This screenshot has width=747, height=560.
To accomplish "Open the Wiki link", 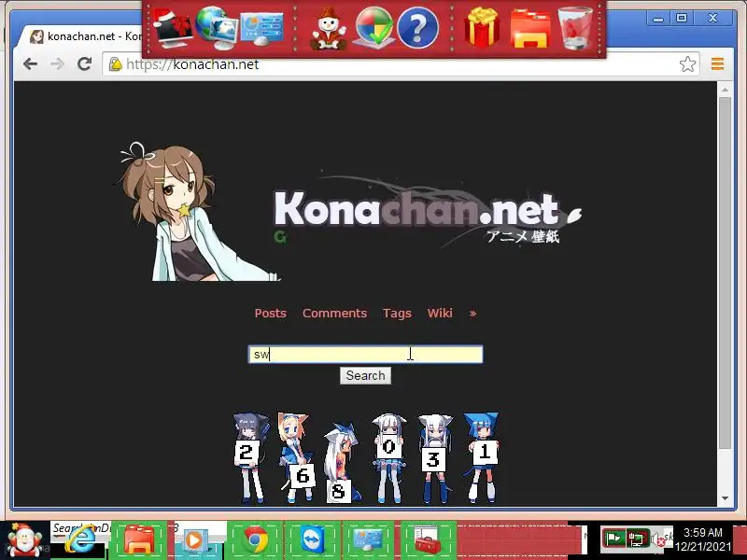I will (440, 313).
